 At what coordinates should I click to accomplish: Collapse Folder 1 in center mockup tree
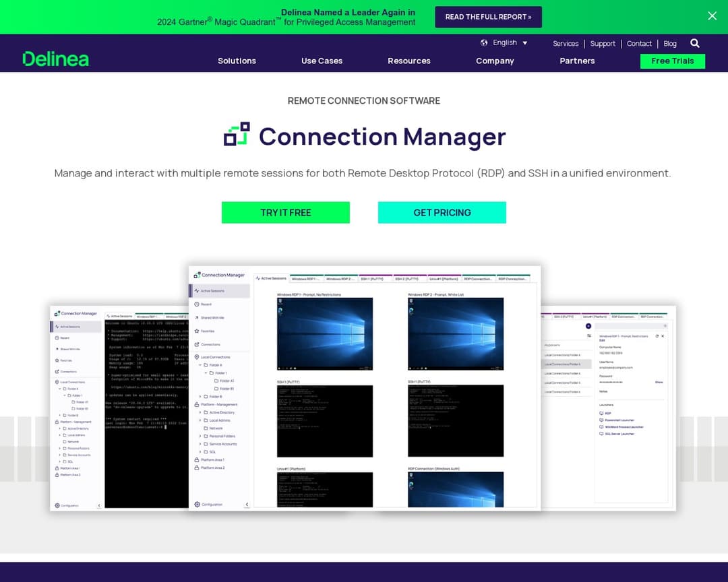click(206, 373)
